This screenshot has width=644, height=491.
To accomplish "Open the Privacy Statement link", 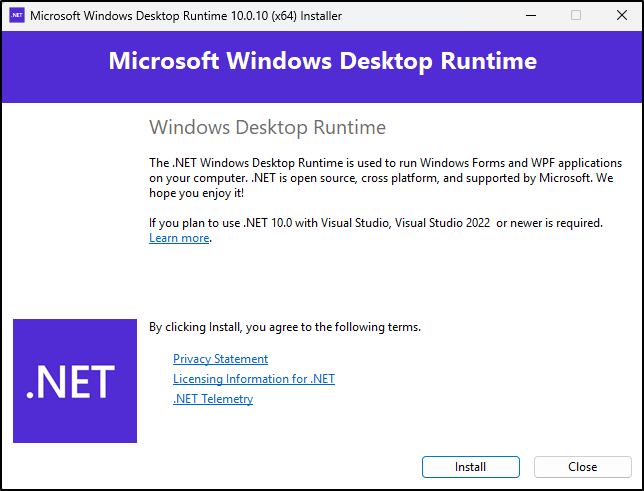I will click(220, 359).
